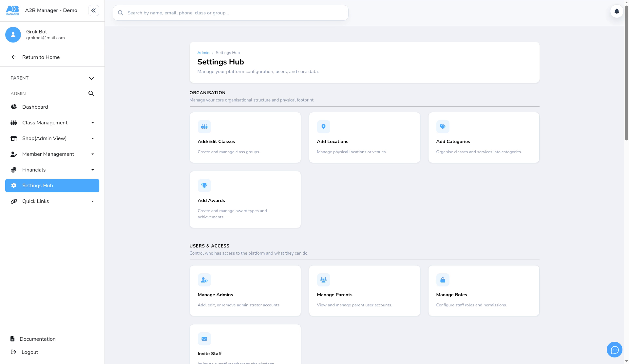
Task: Open the Add Awards card title
Action: pos(211,200)
